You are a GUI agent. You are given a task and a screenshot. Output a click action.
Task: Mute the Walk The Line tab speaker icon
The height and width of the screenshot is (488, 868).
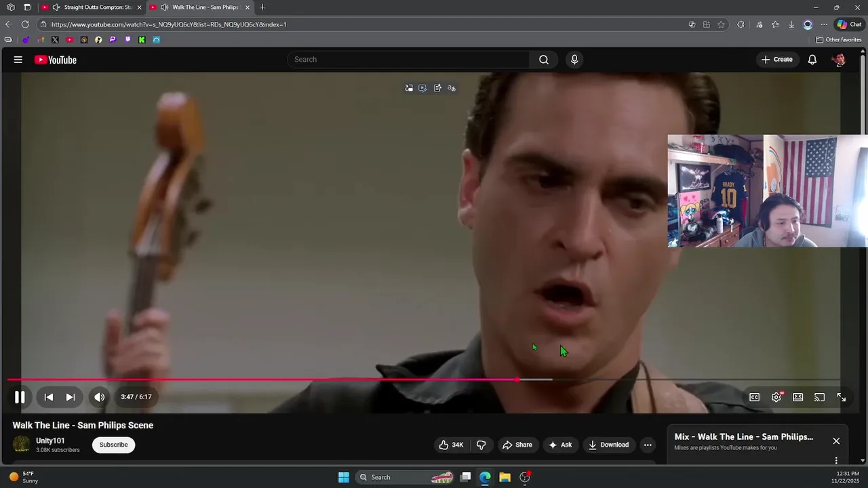point(165,7)
